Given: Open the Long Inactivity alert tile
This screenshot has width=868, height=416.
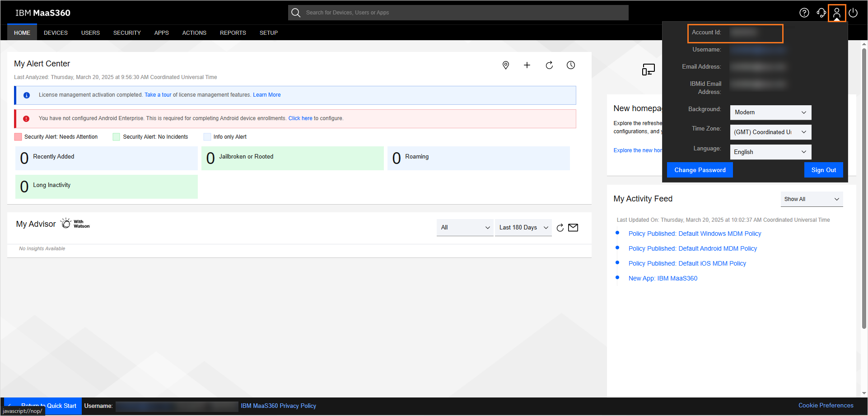Looking at the screenshot, I should pyautogui.click(x=107, y=187).
